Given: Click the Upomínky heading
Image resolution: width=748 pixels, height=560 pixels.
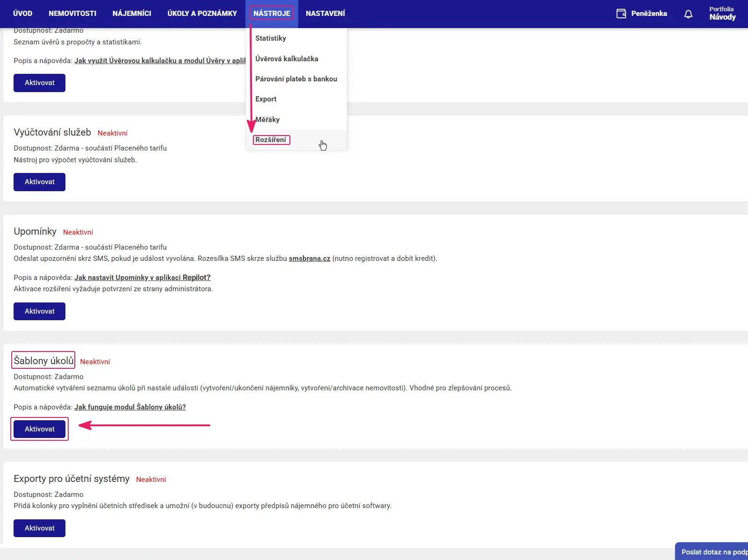Looking at the screenshot, I should [x=35, y=231].
